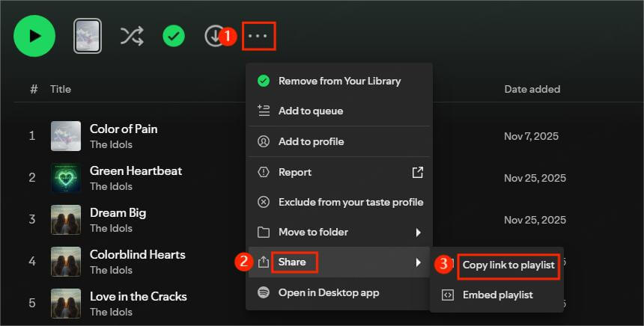Click Colorblind Hearts album art
The width and height of the screenshot is (644, 326).
66,262
